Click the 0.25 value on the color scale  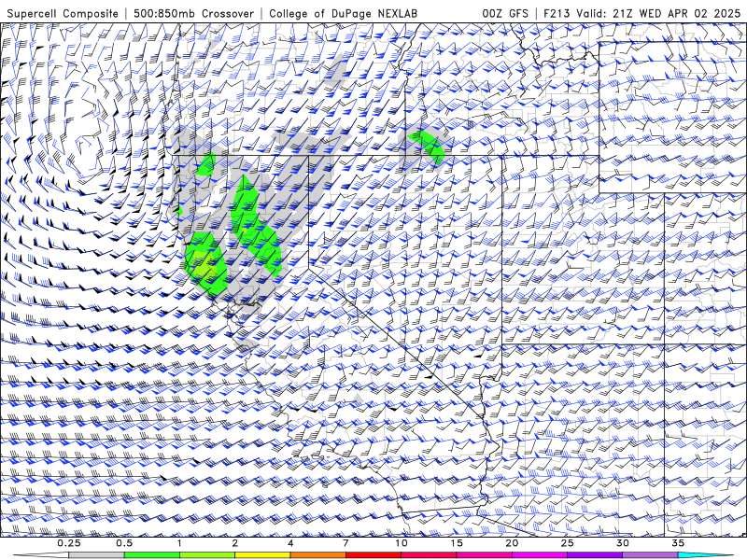(69, 543)
